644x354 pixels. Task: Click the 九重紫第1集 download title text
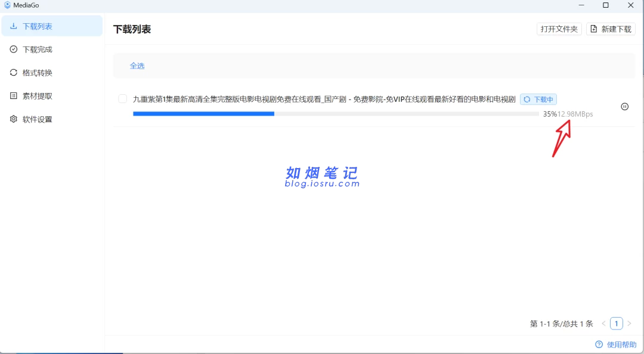tap(324, 100)
